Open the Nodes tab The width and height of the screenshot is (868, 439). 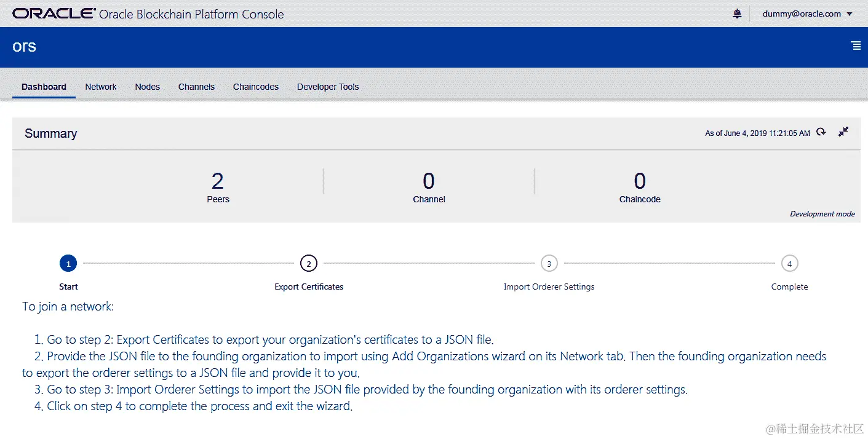[148, 87]
